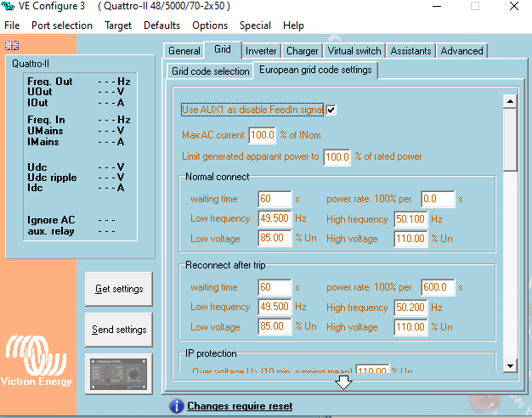This screenshot has width=532, height=418.
Task: Open the Advanced tab
Action: [x=461, y=51]
